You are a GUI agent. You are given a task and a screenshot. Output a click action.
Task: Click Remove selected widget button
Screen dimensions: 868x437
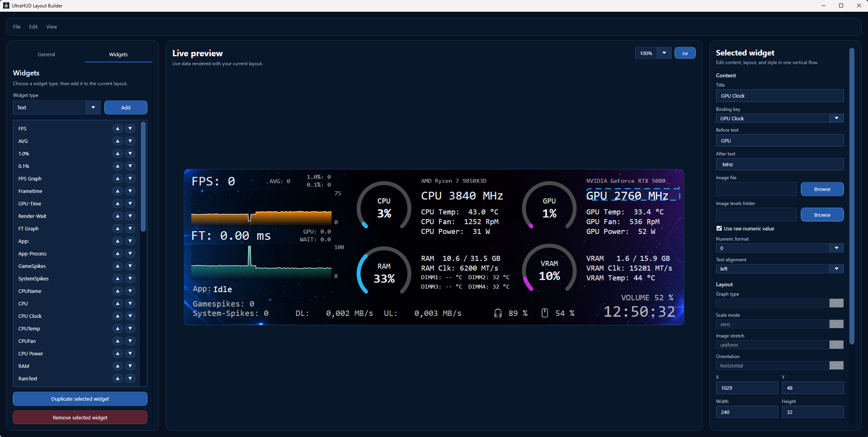click(80, 417)
